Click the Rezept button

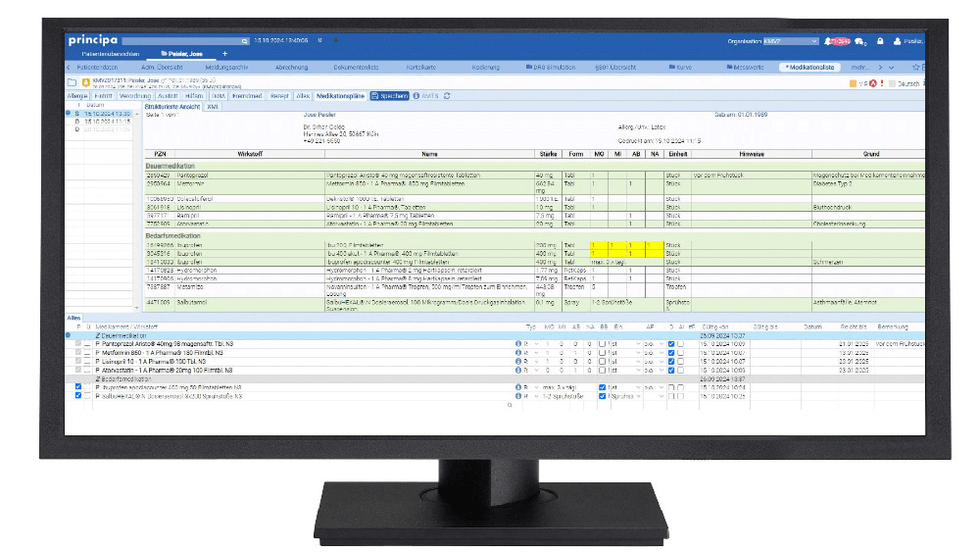click(279, 96)
